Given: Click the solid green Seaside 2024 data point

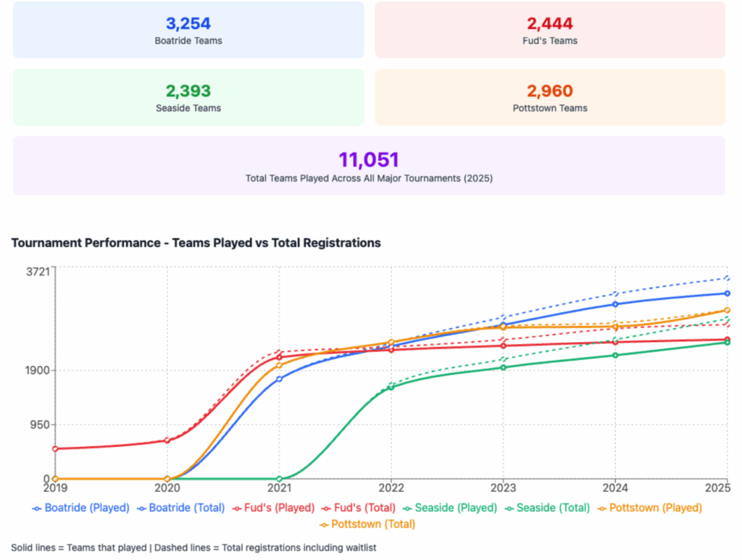Looking at the screenshot, I should pyautogui.click(x=615, y=355).
